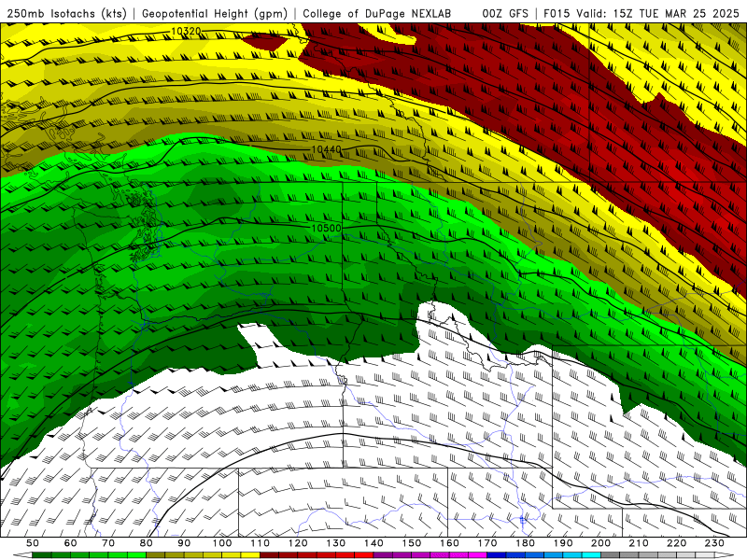Click the 190 value on the color scale
The height and width of the screenshot is (560, 747).
tap(563, 543)
